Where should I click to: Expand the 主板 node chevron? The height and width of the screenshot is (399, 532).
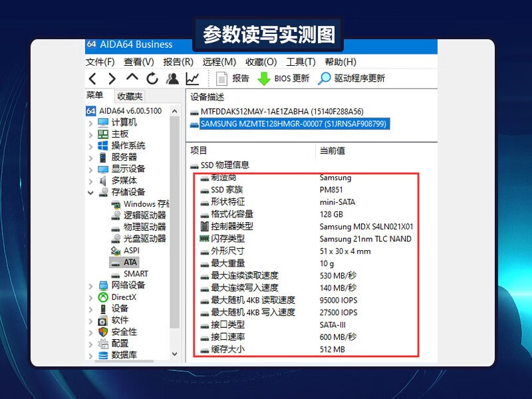90,135
